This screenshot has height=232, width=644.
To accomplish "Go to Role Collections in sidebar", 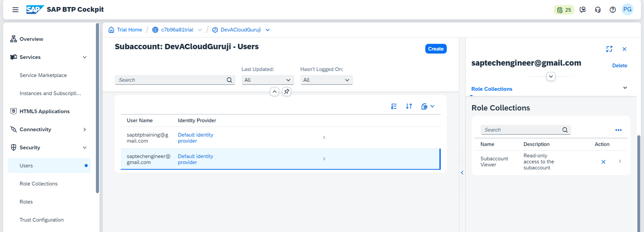I will [39, 184].
